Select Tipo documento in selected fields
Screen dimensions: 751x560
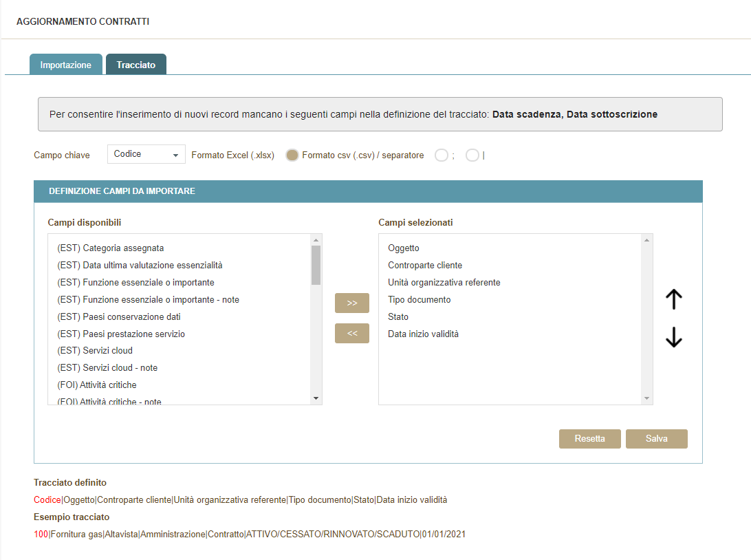pos(419,300)
